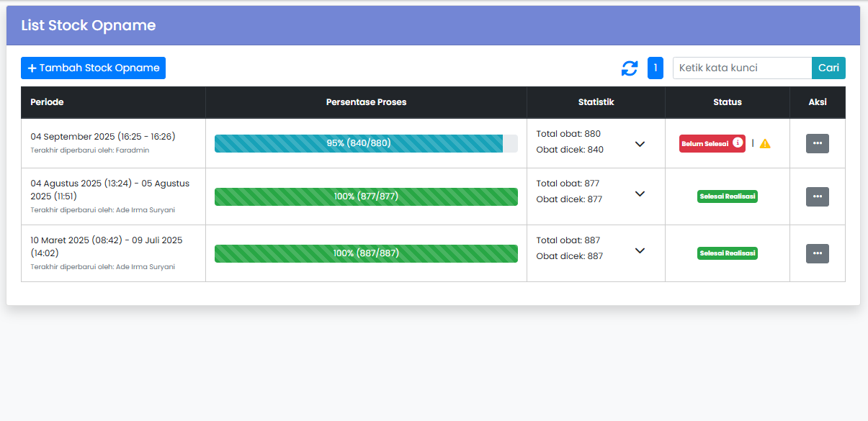Expand statistics for Total obat 877 row
868x421 pixels.
coord(640,194)
